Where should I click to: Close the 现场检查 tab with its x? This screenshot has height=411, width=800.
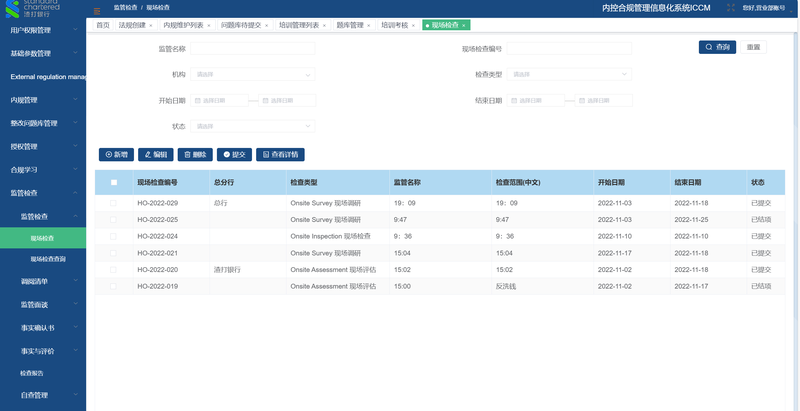point(464,24)
